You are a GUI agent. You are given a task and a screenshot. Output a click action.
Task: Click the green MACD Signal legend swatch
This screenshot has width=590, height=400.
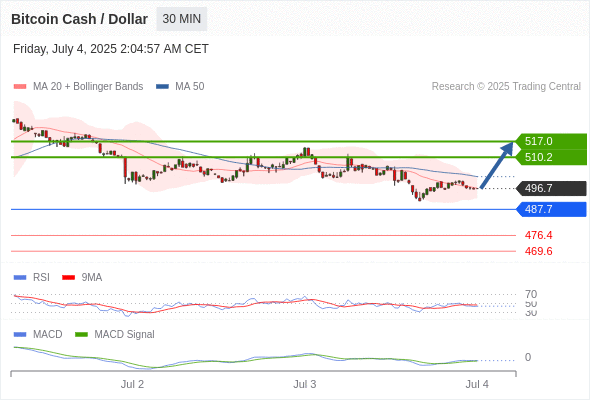pyautogui.click(x=81, y=335)
